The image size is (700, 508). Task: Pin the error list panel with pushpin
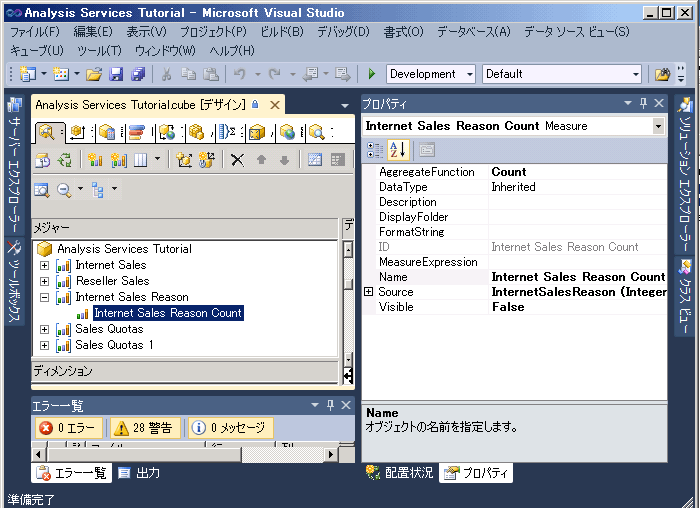330,405
